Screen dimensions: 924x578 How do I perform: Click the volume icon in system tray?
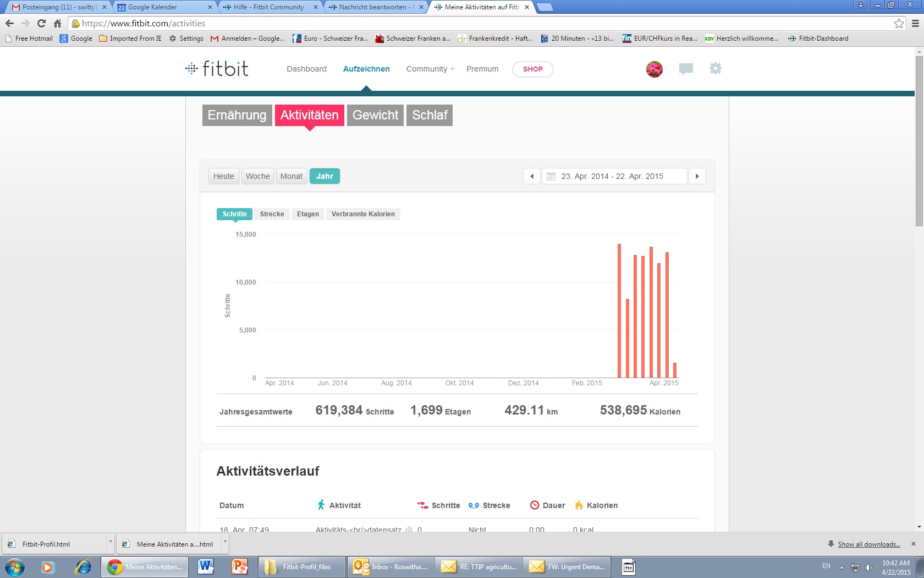[x=869, y=567]
